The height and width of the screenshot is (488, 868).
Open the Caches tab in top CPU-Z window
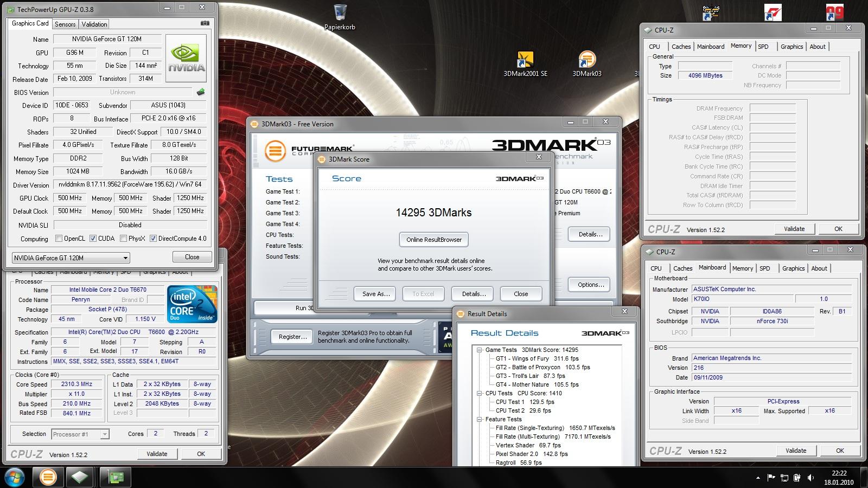[x=681, y=47]
